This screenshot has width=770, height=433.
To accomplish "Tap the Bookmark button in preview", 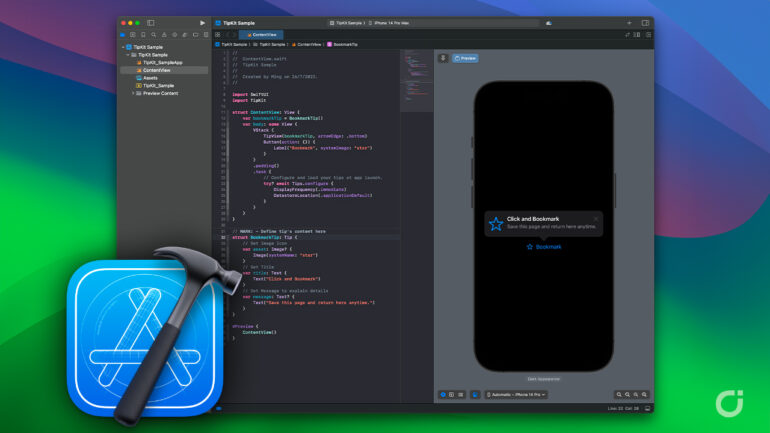I will 543,246.
